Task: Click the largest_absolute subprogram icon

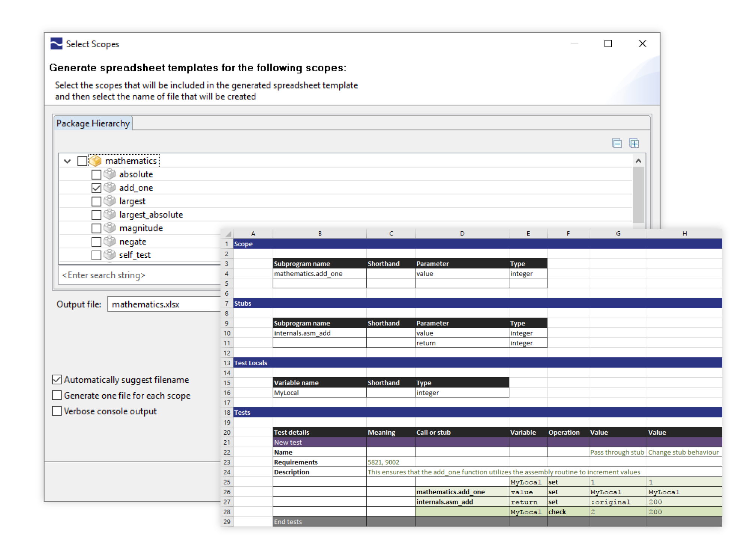Action: (x=109, y=214)
